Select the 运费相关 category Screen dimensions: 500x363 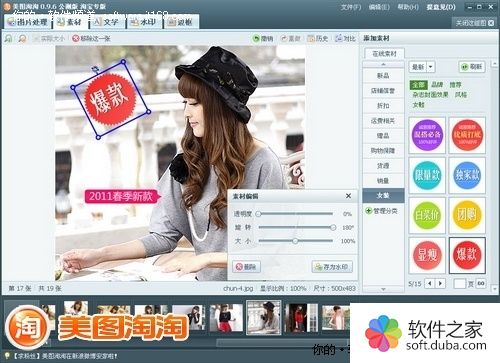(x=383, y=121)
